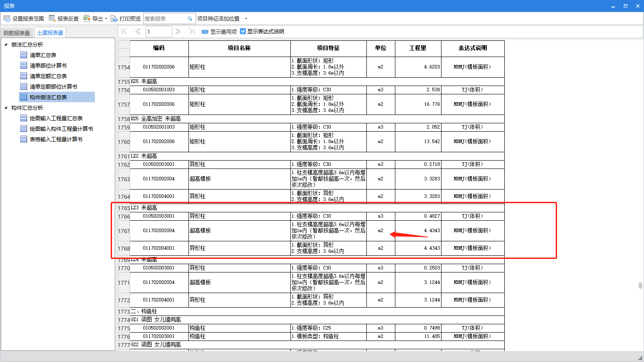This screenshot has height=362, width=644.
Task: Click the page number input field
Action: pyautogui.click(x=159, y=32)
